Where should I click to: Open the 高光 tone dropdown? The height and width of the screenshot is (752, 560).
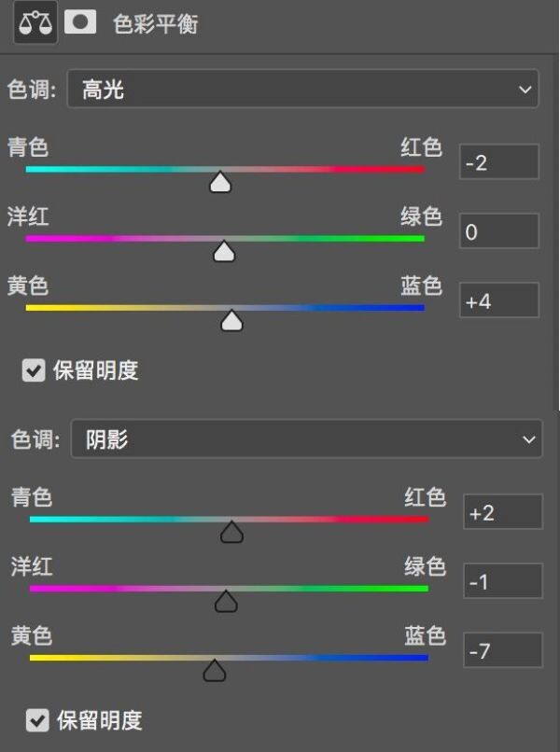click(x=302, y=89)
